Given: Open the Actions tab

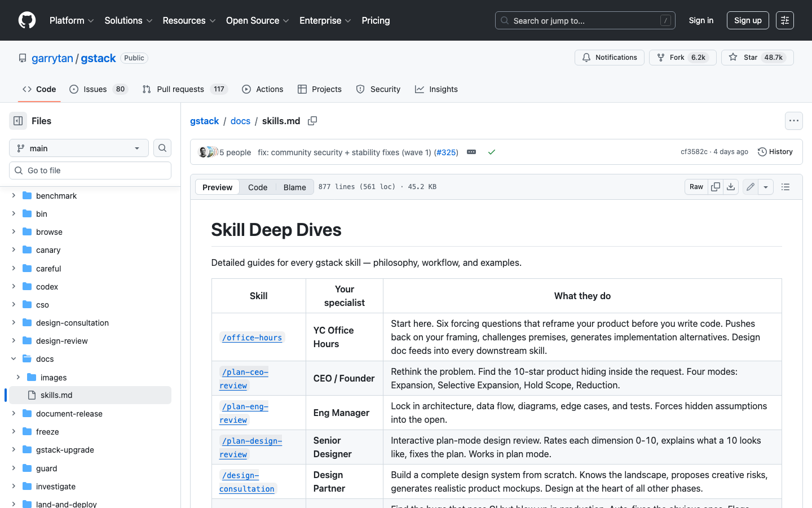Looking at the screenshot, I should coord(263,89).
